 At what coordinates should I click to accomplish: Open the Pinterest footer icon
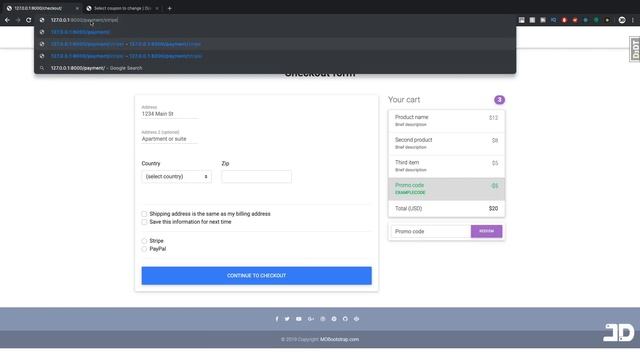[x=334, y=319]
